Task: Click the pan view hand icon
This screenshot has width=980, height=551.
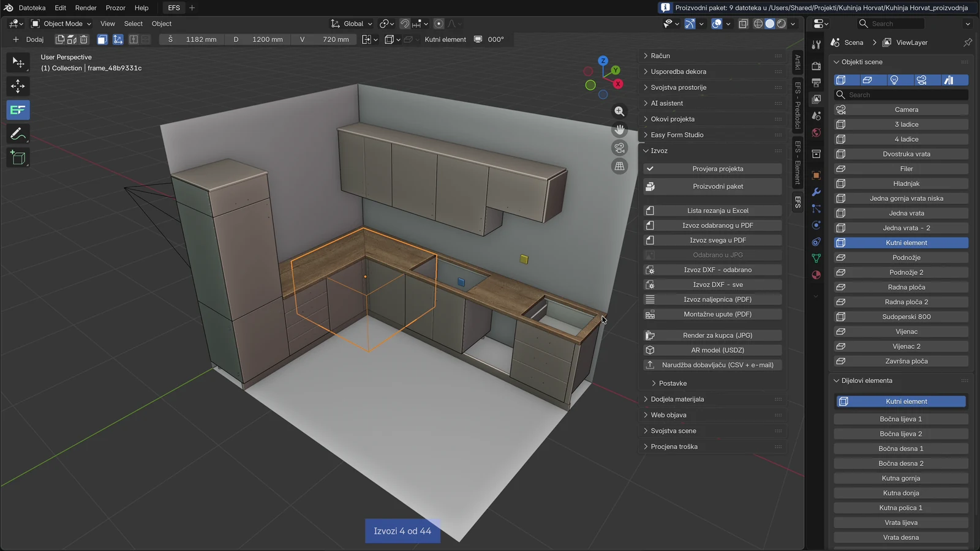Action: click(619, 130)
